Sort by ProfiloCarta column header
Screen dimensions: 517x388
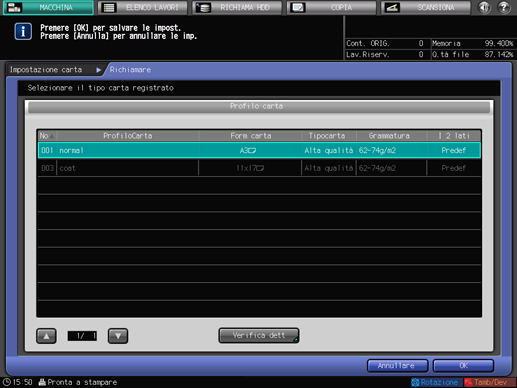click(127, 136)
